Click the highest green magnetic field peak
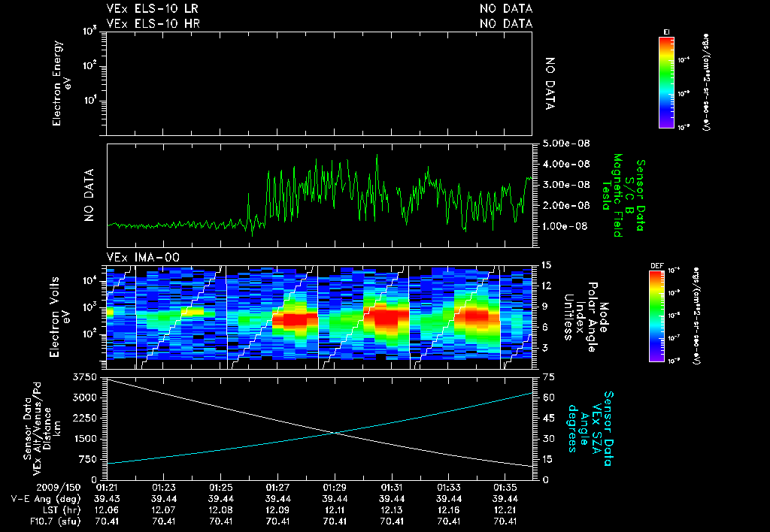770x532 pixels. coord(377,156)
